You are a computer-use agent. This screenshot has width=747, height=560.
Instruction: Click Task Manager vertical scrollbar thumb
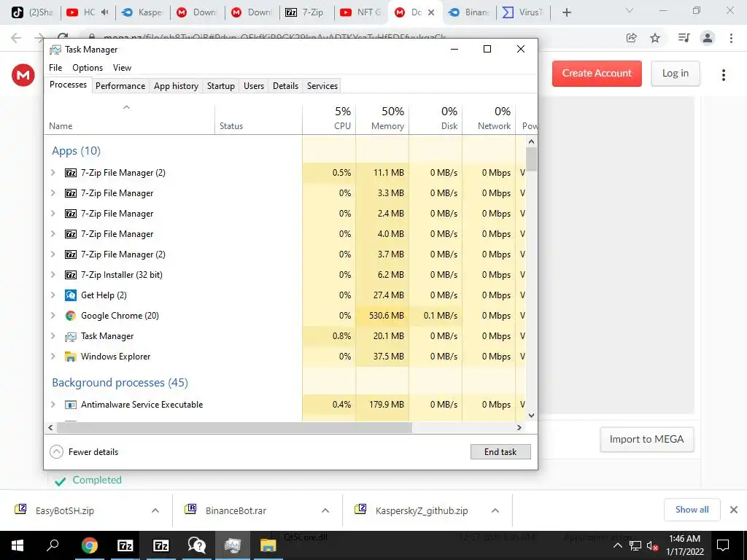[531, 159]
